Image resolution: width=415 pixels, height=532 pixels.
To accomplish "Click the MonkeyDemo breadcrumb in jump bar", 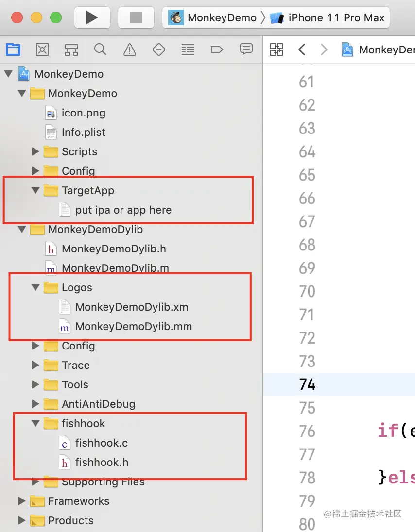I will click(378, 50).
